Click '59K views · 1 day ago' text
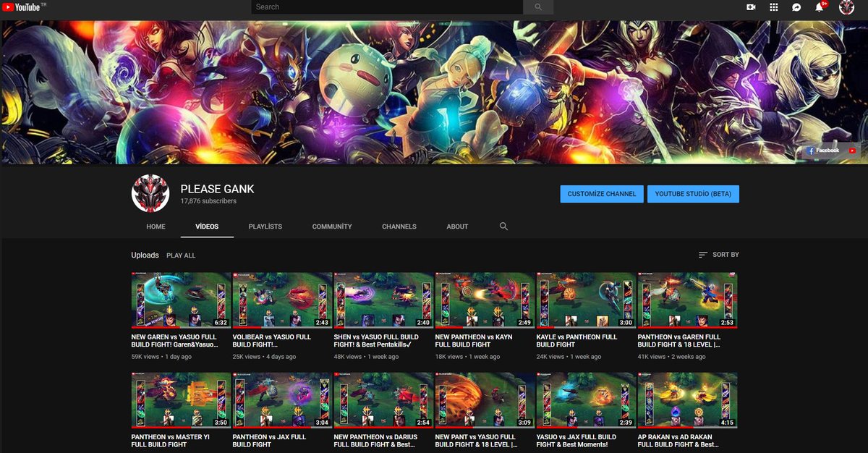 (161, 357)
